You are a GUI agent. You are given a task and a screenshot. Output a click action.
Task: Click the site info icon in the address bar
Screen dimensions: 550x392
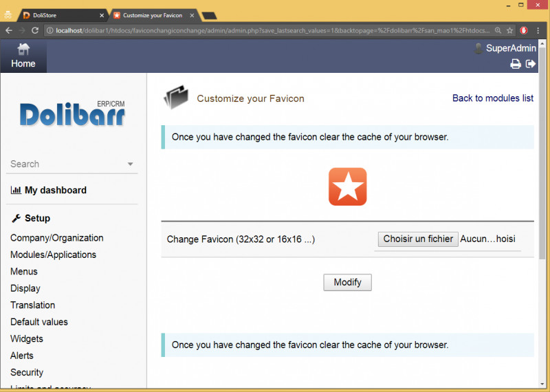(49, 30)
